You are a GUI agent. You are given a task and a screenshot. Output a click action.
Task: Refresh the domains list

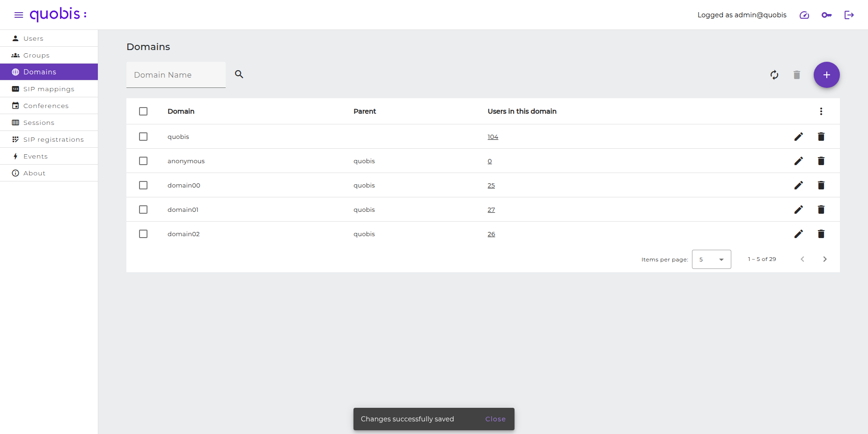point(774,75)
